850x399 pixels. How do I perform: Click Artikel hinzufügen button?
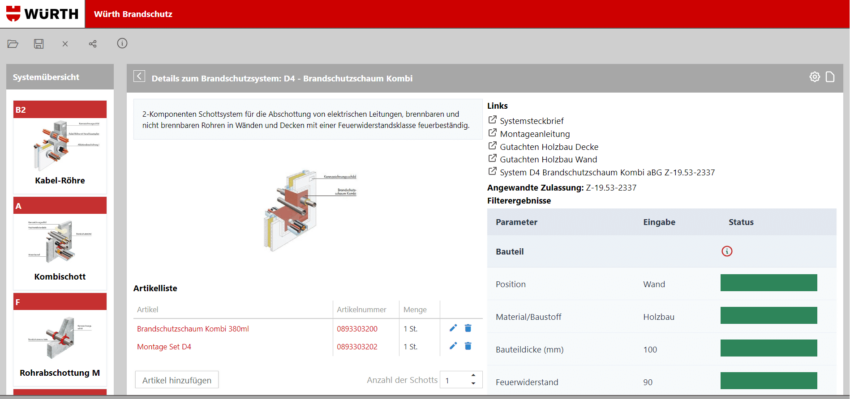[x=177, y=380]
